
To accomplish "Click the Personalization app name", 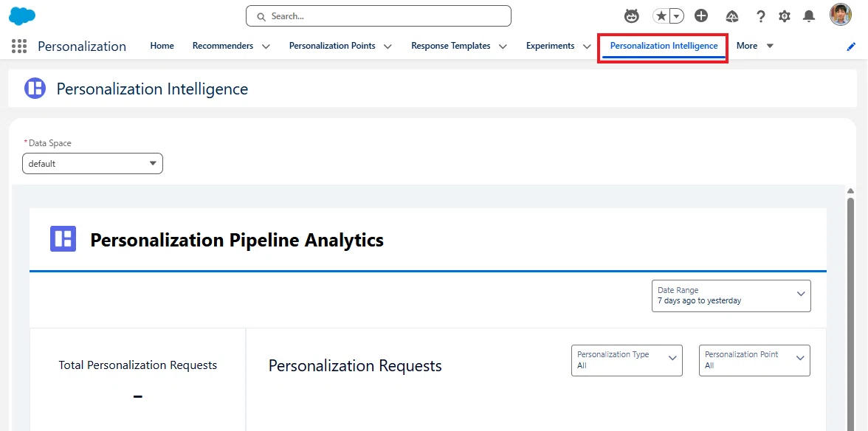I will [82, 46].
